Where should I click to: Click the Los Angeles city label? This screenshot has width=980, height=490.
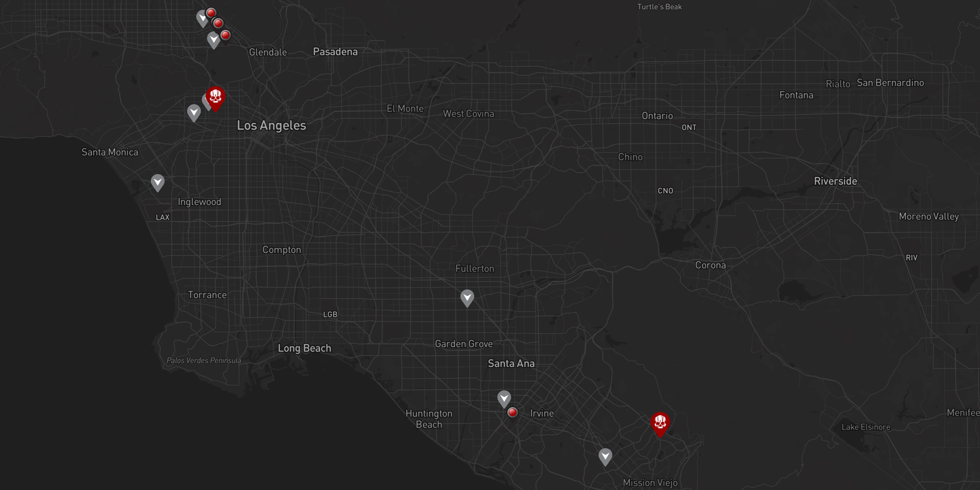(x=271, y=125)
